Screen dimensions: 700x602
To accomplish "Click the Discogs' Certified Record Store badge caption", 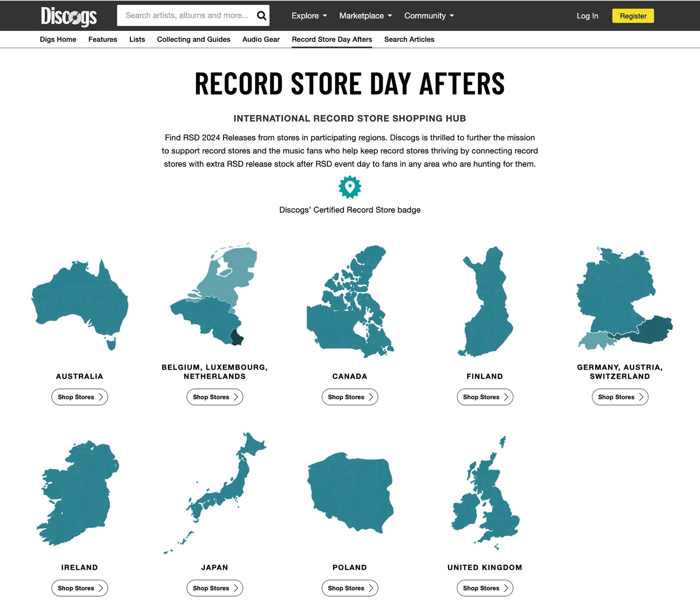I will [350, 210].
